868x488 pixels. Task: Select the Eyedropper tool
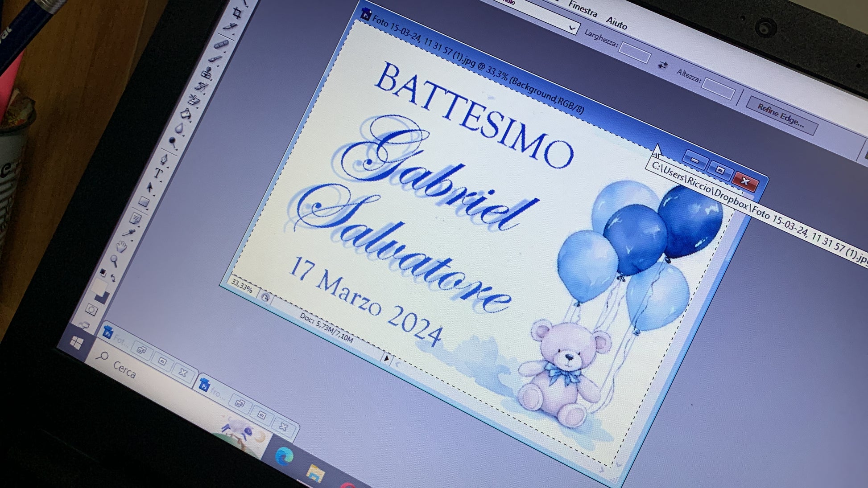coord(130,233)
